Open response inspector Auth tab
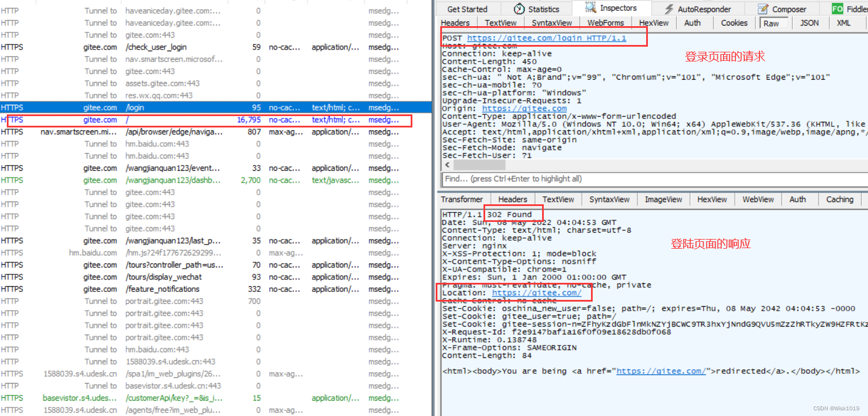Image resolution: width=868 pixels, height=416 pixels. tap(797, 199)
